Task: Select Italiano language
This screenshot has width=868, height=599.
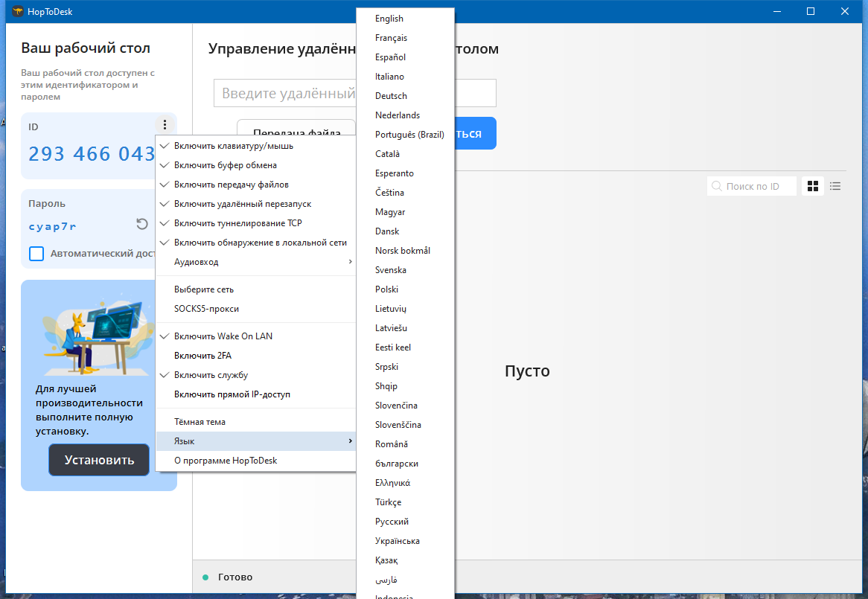Action: [x=405, y=77]
